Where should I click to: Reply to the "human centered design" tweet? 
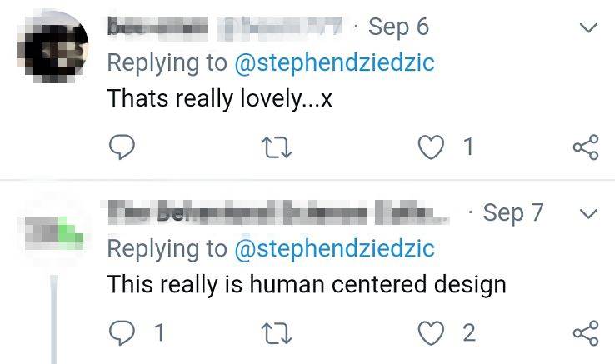coord(122,333)
